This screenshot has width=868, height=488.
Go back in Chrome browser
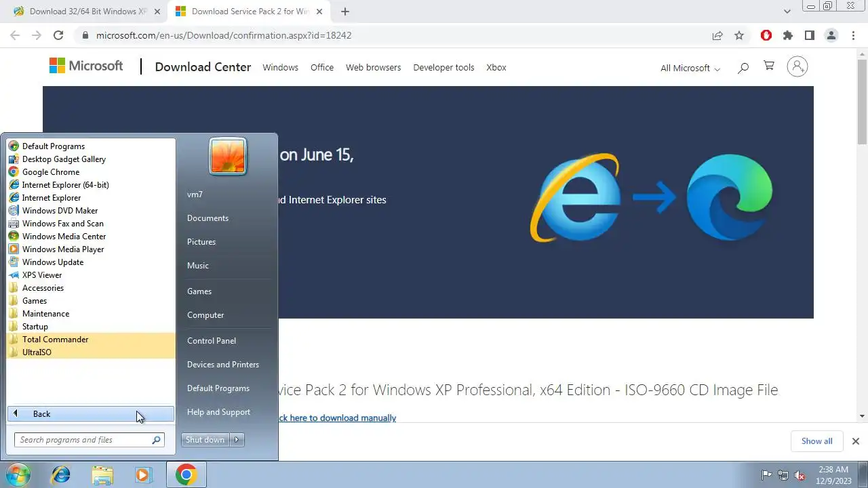coord(15,35)
